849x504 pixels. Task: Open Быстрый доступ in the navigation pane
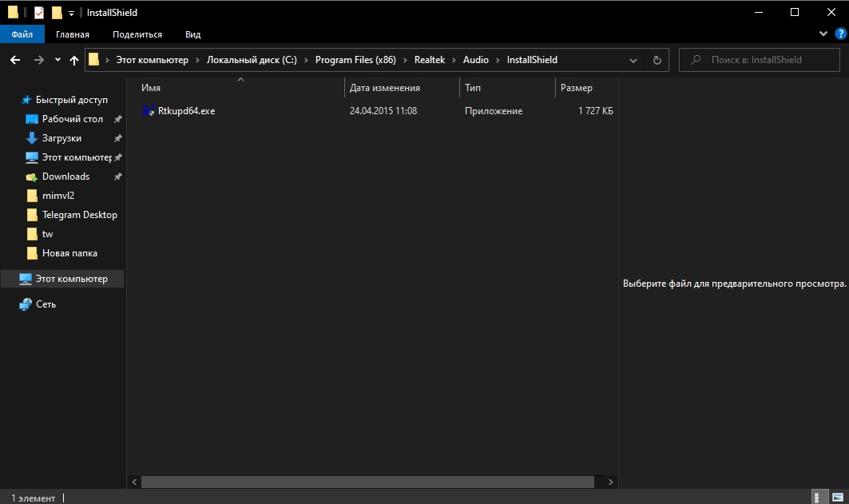coord(71,100)
